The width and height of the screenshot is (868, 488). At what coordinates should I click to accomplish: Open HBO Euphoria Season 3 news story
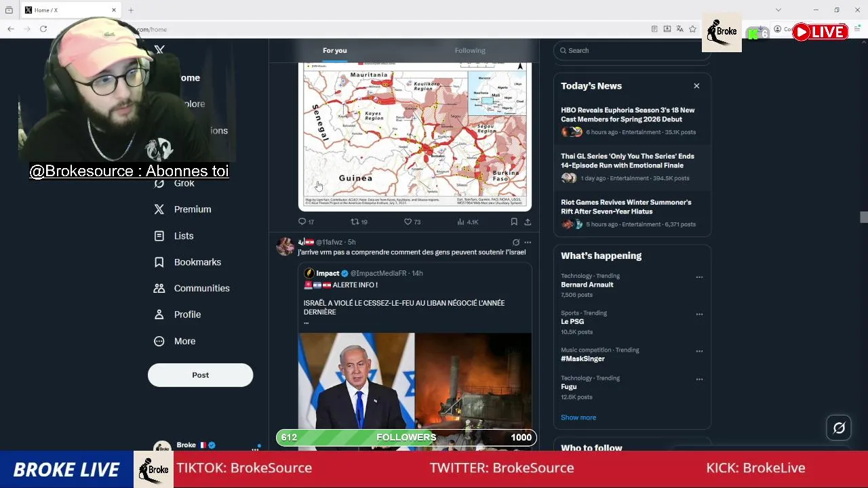pos(632,121)
